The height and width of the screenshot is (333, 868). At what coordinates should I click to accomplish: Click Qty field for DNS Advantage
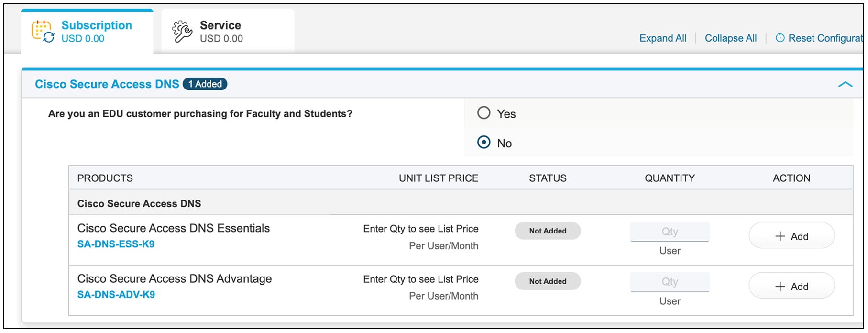670,282
